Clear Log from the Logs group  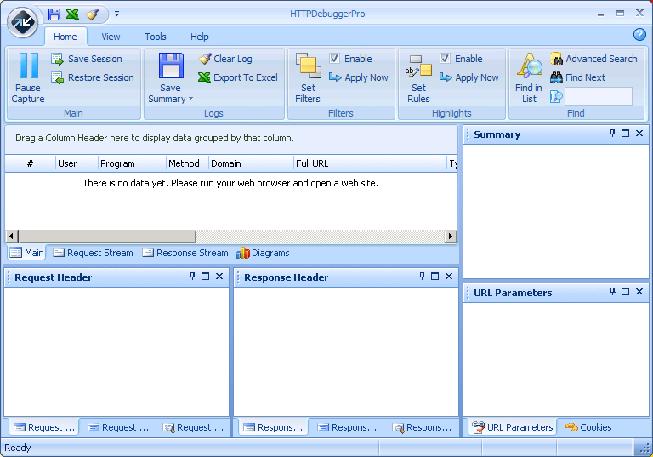[x=226, y=59]
